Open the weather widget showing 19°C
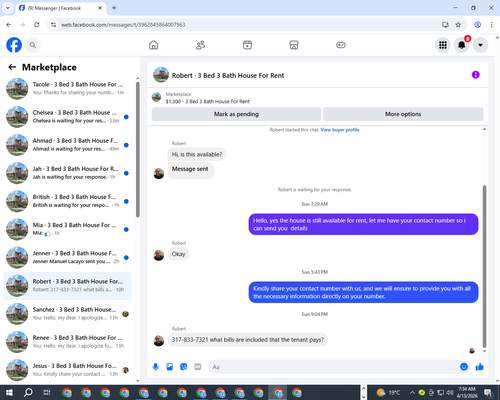 (x=388, y=392)
